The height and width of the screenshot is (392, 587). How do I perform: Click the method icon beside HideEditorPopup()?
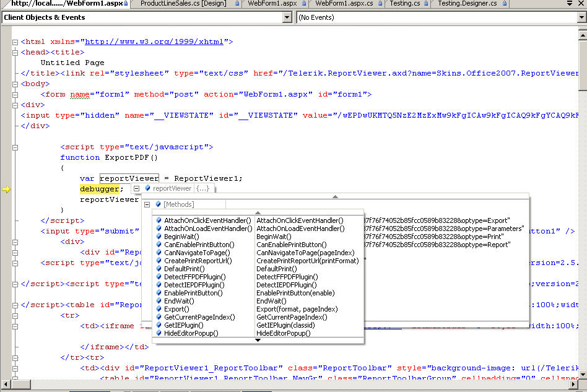159,333
